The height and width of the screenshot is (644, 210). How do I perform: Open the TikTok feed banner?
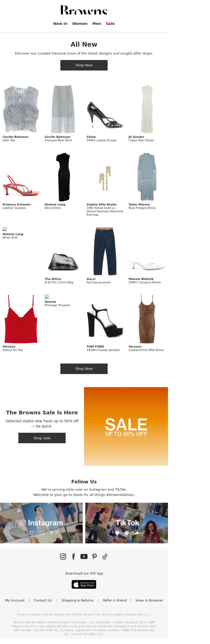(127, 523)
